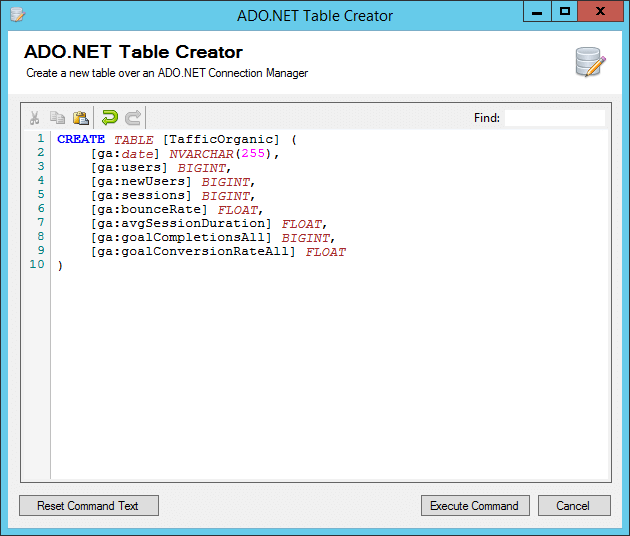Click line number 5 in the gutter
Image resolution: width=630 pixels, height=536 pixels.
[41, 194]
